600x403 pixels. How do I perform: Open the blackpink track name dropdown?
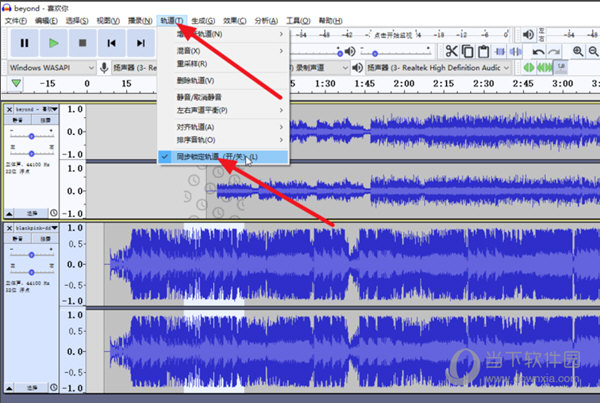[36, 228]
